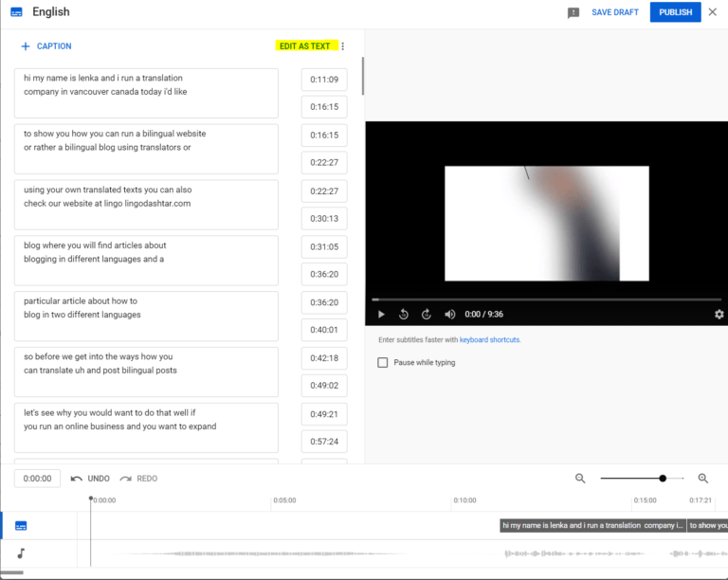Rewind the video with the replay icon
This screenshot has width=728, height=580.
(404, 314)
